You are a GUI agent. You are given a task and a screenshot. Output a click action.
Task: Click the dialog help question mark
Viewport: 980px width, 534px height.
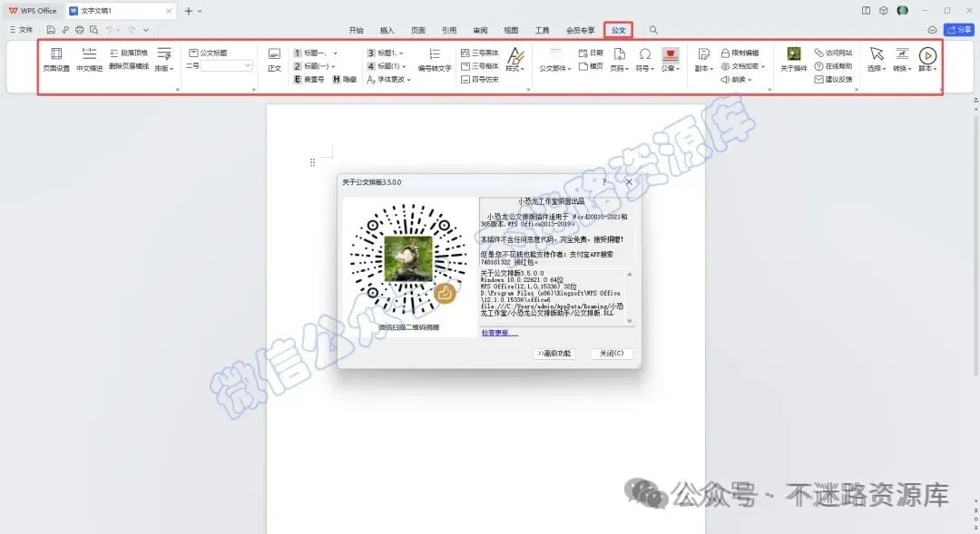pyautogui.click(x=603, y=181)
